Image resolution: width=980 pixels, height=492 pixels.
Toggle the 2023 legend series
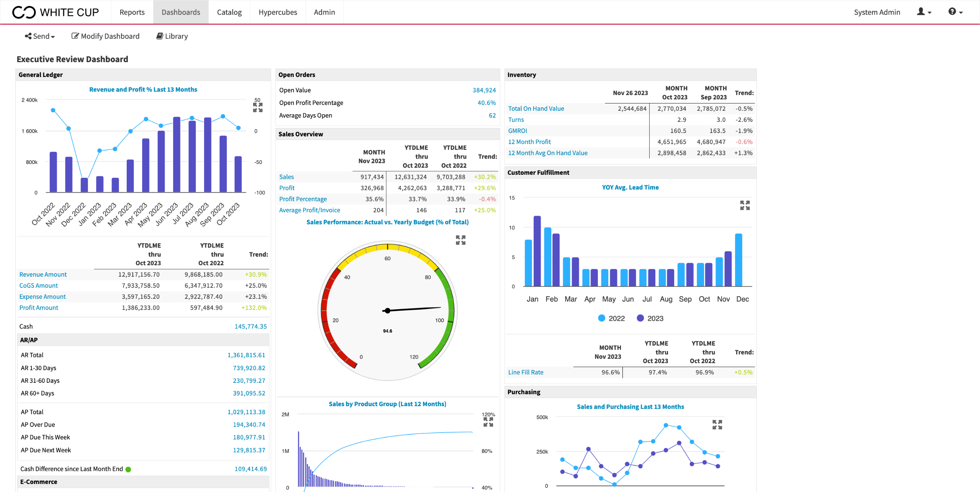point(650,318)
